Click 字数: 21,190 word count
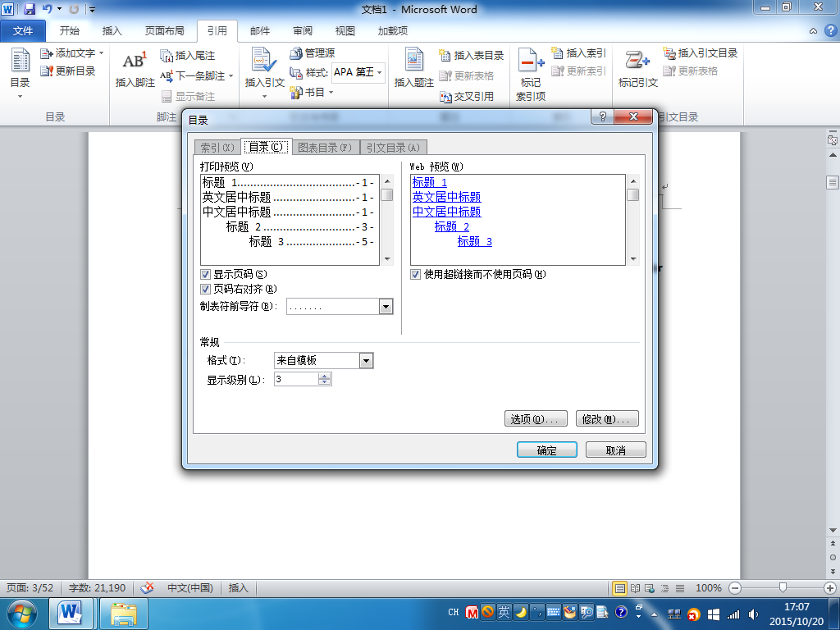The width and height of the screenshot is (840, 630). 97,588
